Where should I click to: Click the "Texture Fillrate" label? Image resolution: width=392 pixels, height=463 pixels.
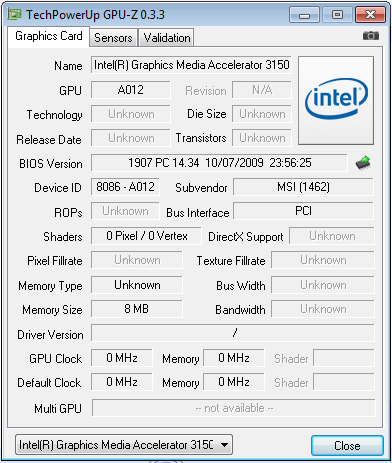coord(231,261)
